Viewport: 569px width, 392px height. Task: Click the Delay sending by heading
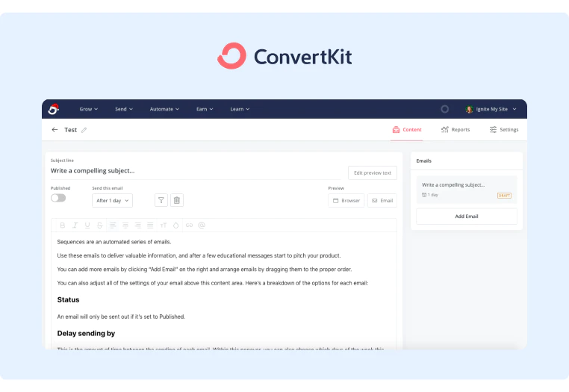(x=86, y=334)
